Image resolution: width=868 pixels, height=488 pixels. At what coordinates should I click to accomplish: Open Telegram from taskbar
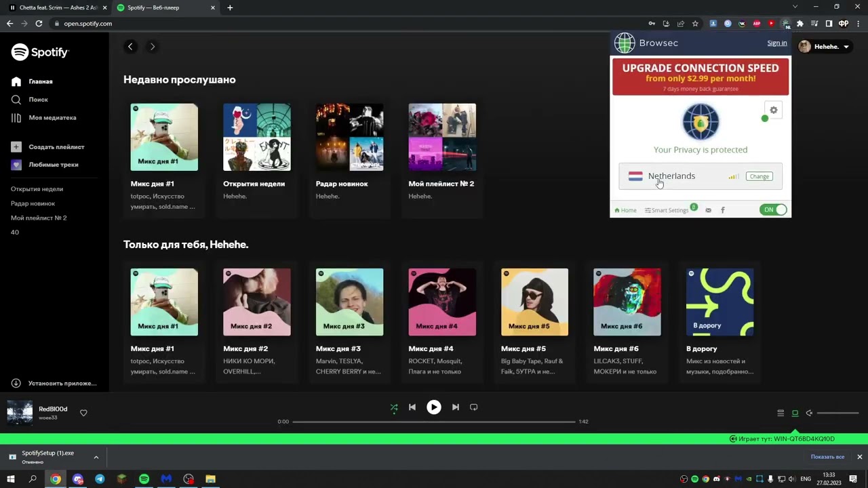tap(100, 479)
